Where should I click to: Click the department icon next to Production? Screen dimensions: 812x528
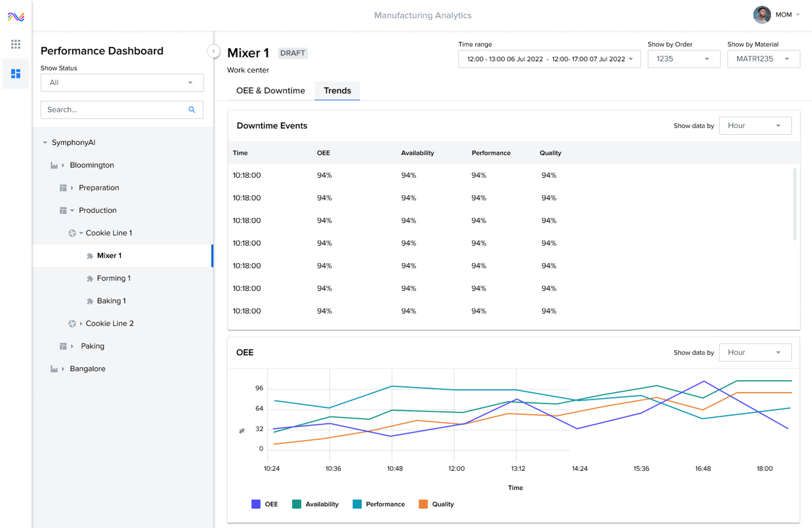(x=63, y=210)
